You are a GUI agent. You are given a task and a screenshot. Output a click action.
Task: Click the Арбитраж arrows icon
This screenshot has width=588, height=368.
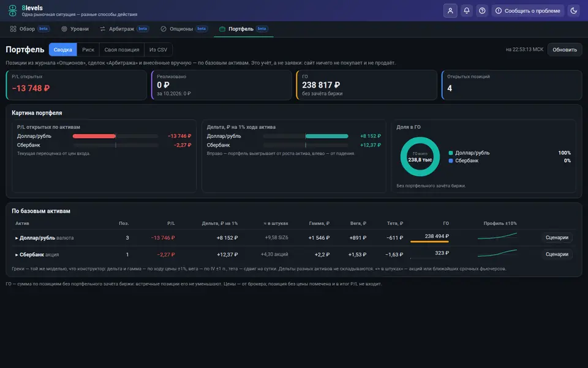click(102, 29)
